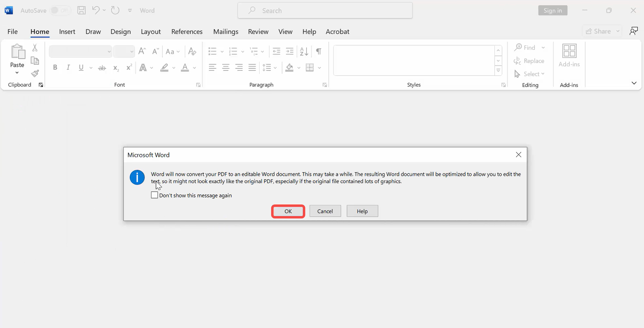Open underline style dropdown arrow
644x328 pixels.
click(x=91, y=68)
